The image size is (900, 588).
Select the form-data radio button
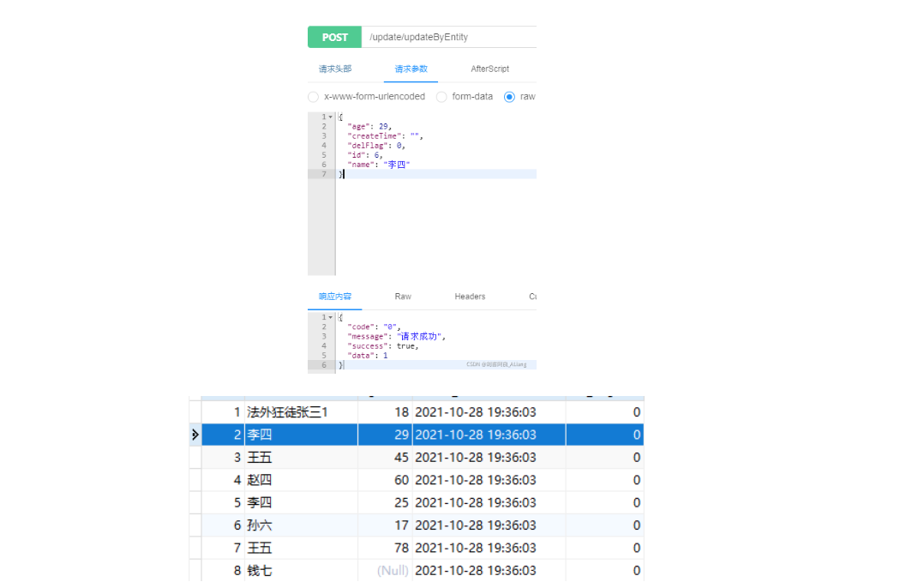click(440, 97)
